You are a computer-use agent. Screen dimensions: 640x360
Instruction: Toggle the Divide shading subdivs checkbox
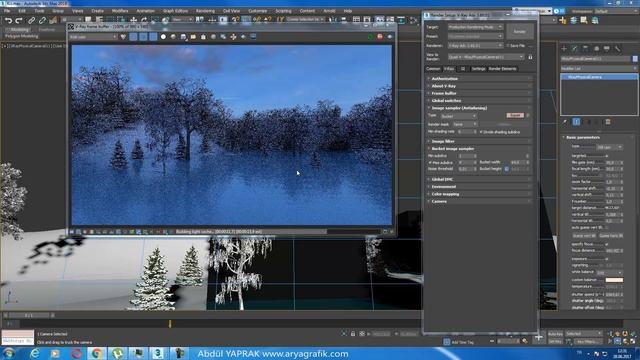481,132
